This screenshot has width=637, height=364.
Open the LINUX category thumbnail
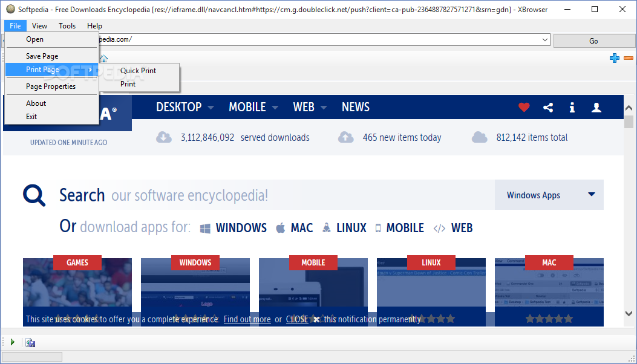pos(431,292)
